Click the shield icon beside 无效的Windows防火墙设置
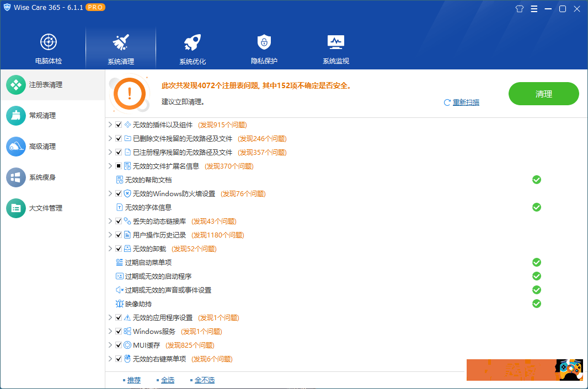 tap(127, 193)
